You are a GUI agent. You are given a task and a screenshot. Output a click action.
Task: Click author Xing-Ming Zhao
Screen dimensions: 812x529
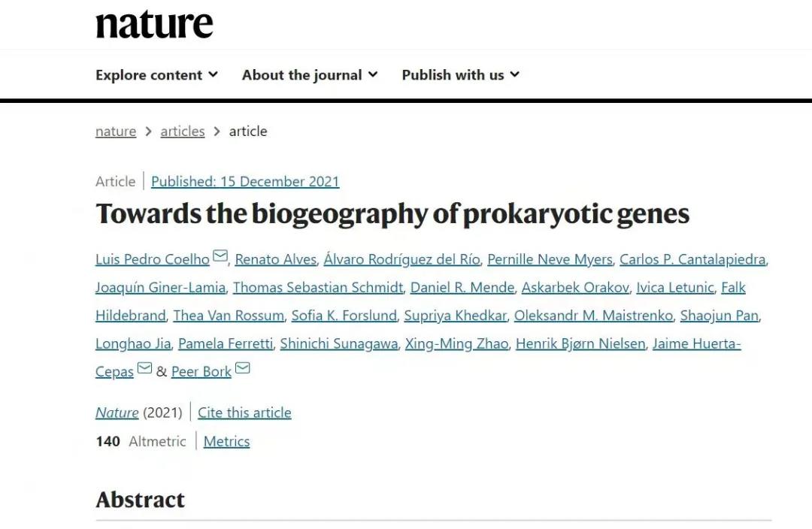456,344
